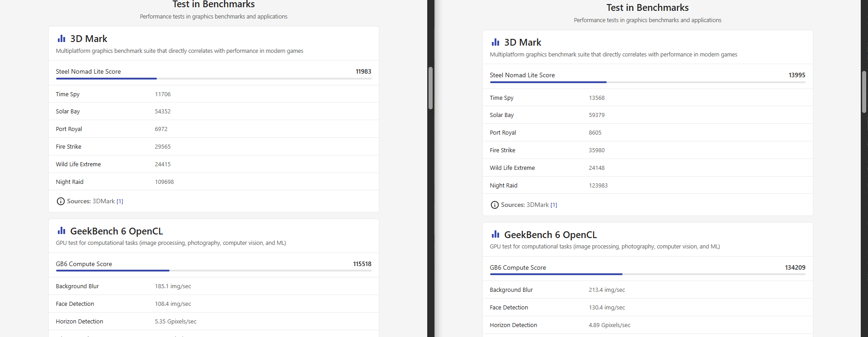The image size is (868, 337).
Task: Click the left pane's vertical scrollbar thumb
Action: [431, 88]
